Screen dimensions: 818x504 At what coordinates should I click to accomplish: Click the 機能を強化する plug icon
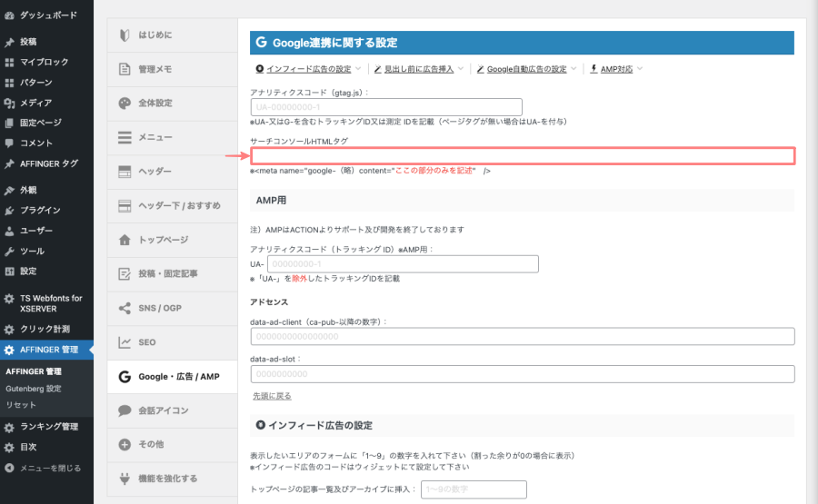pyautogui.click(x=125, y=479)
